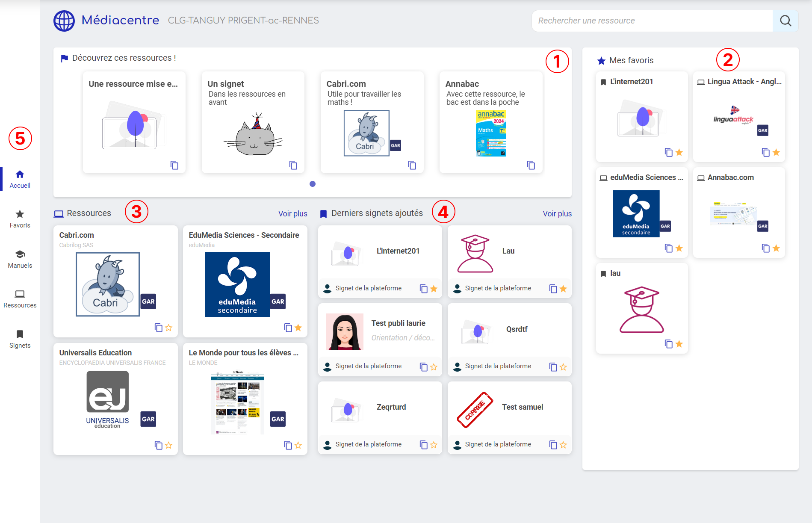Remove L'internet201 favorite star in Mes favoris
The width and height of the screenshot is (812, 523).
tap(679, 152)
